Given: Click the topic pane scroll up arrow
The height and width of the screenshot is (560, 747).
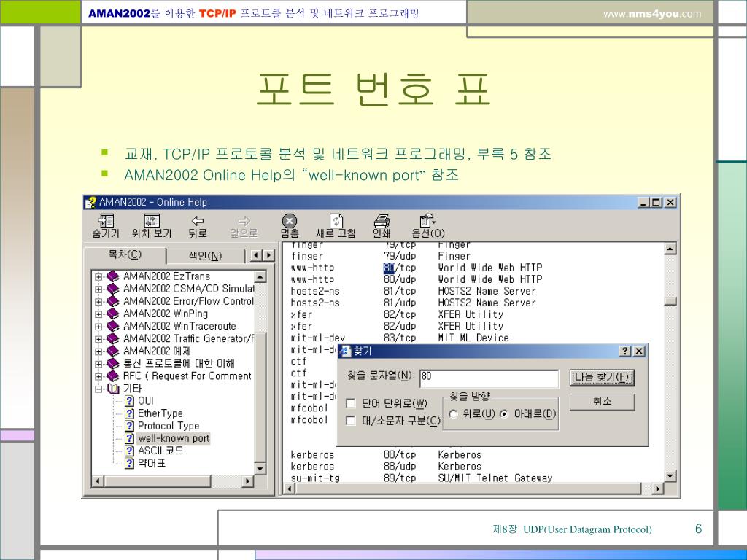Looking at the screenshot, I should click(x=670, y=248).
